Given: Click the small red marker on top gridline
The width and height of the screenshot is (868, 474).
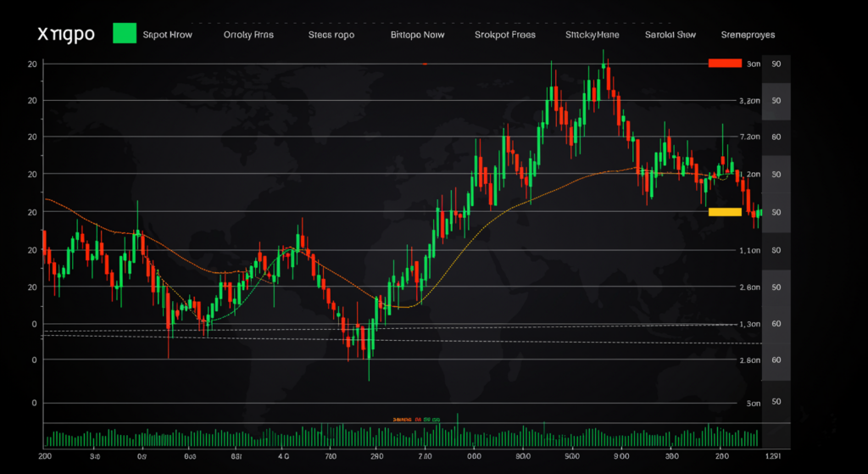Looking at the screenshot, I should (x=424, y=64).
